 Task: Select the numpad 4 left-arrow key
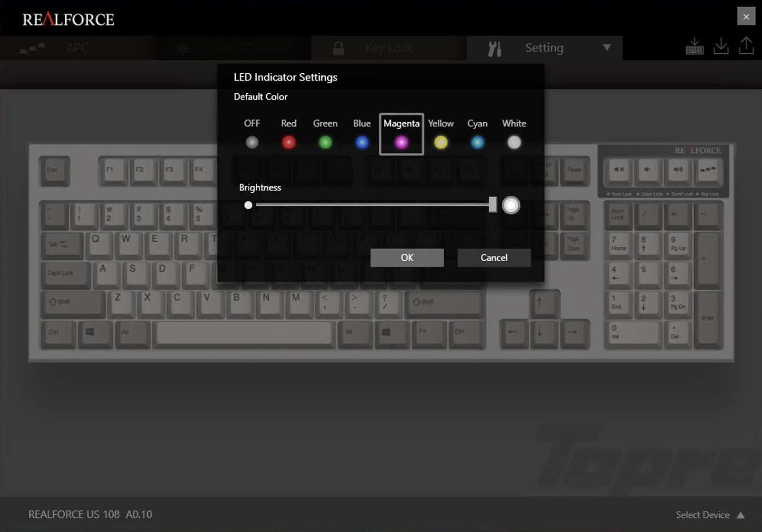click(619, 276)
